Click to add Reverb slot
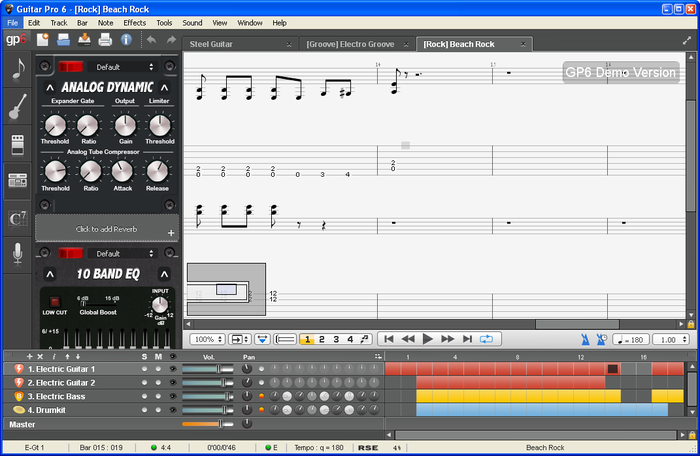 (107, 229)
